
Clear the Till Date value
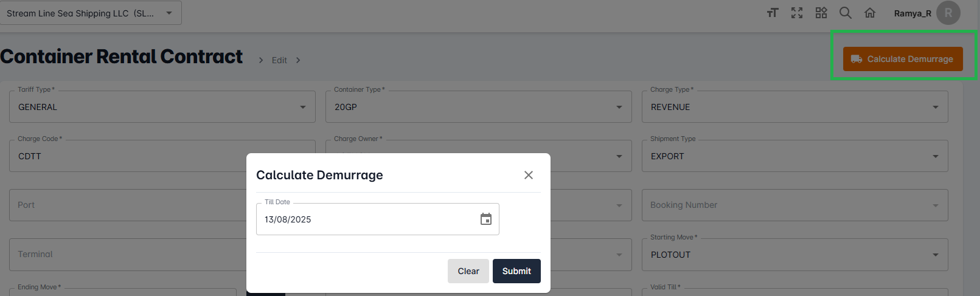pos(468,271)
